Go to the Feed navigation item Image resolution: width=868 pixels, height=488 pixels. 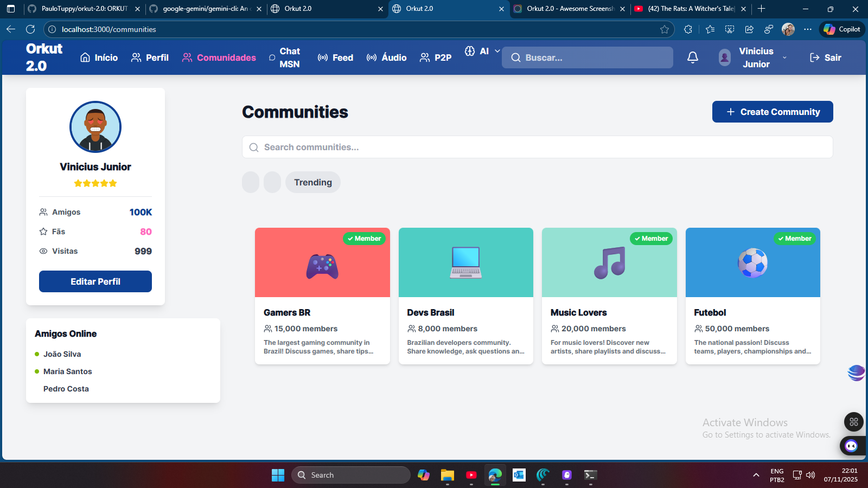pyautogui.click(x=335, y=57)
